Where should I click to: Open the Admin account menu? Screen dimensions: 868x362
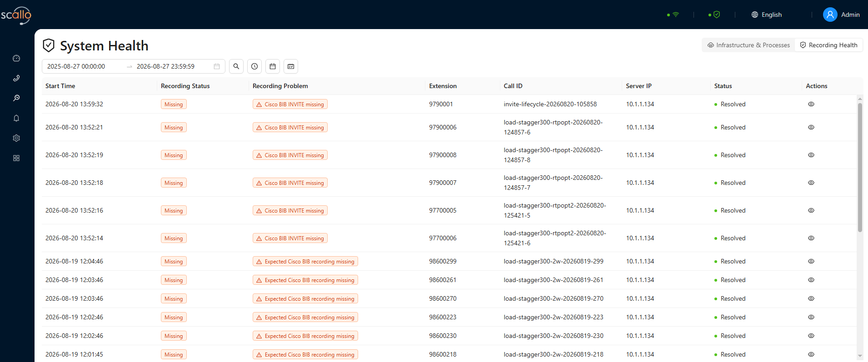coord(842,15)
